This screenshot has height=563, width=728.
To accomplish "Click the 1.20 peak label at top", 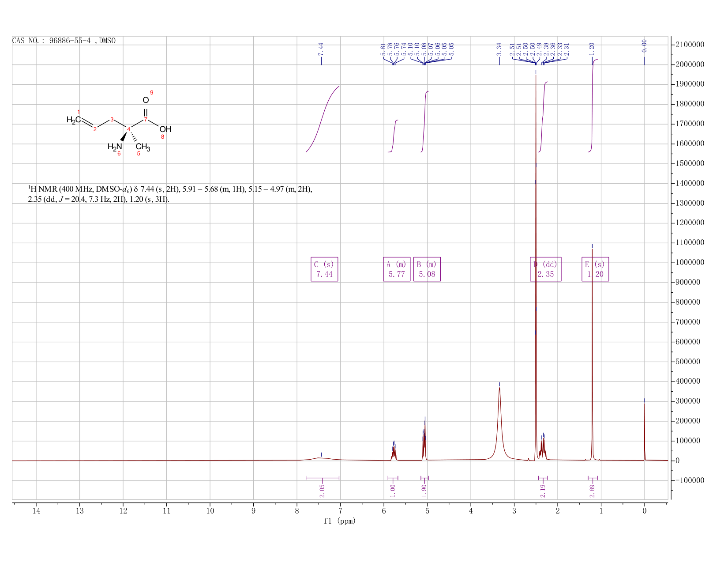I will tap(592, 49).
